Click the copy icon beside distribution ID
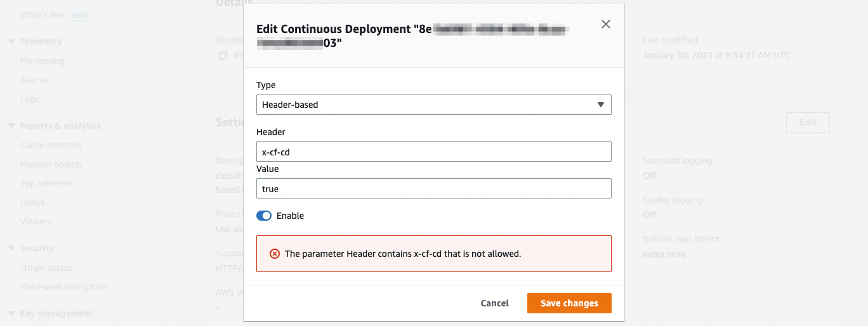This screenshot has height=326, width=868. click(223, 55)
